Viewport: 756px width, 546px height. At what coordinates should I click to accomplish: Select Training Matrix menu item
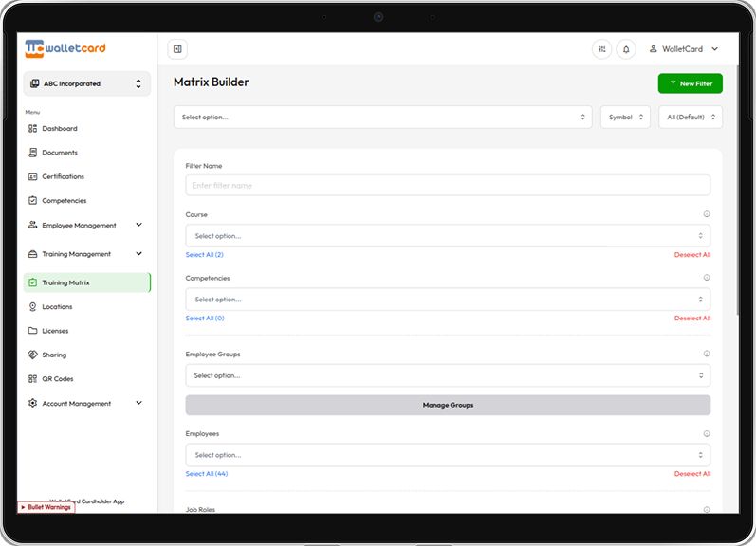(x=86, y=282)
